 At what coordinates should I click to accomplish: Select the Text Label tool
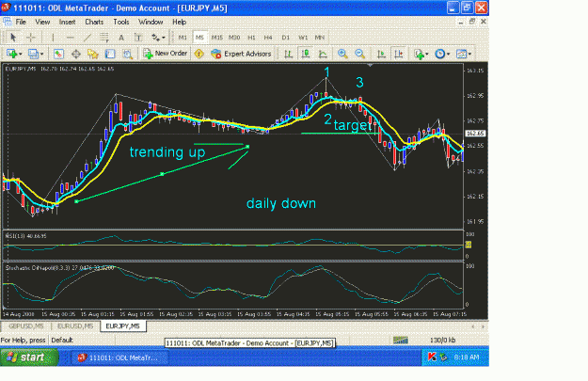138,37
